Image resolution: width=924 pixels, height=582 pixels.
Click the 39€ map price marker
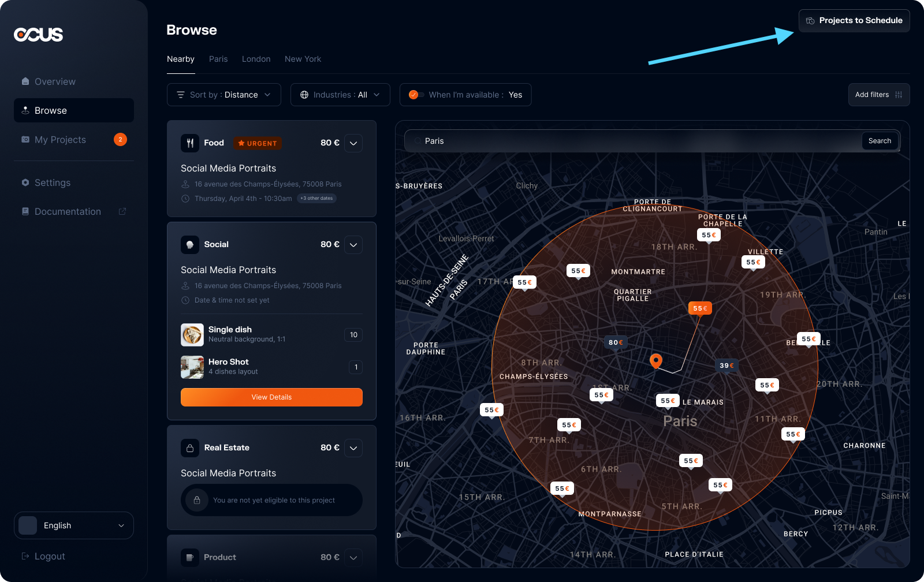click(726, 365)
